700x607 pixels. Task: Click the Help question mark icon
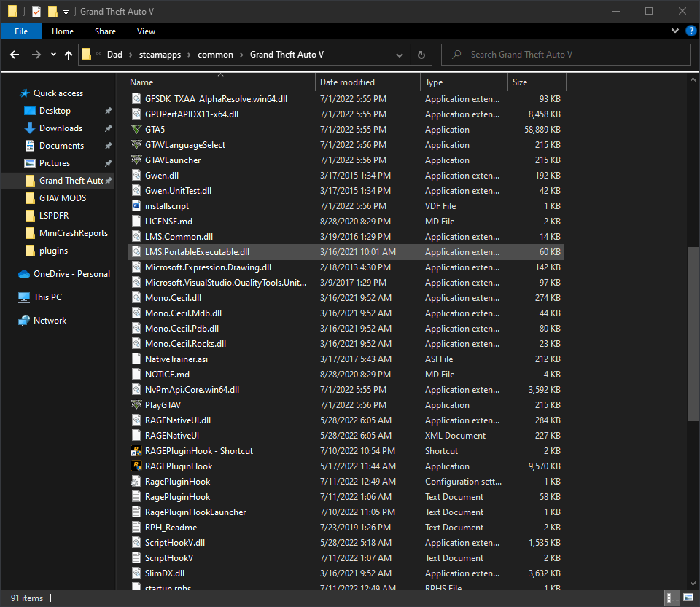pyautogui.click(x=691, y=31)
